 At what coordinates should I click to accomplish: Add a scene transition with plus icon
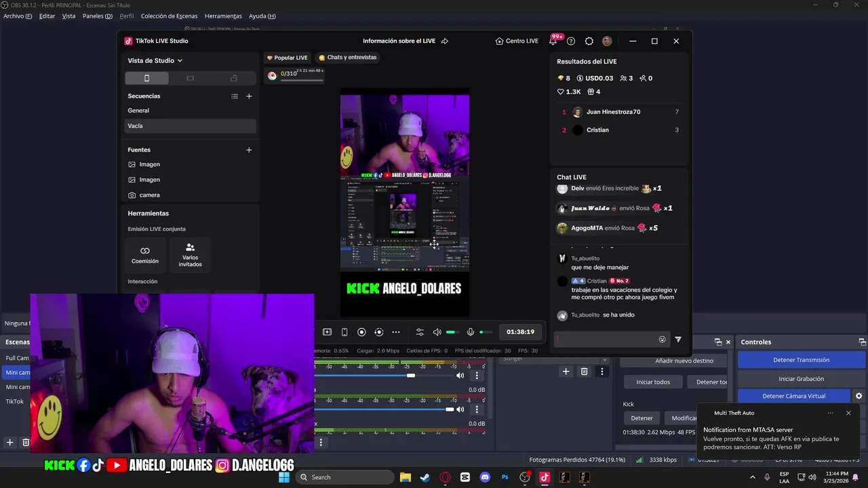[566, 371]
